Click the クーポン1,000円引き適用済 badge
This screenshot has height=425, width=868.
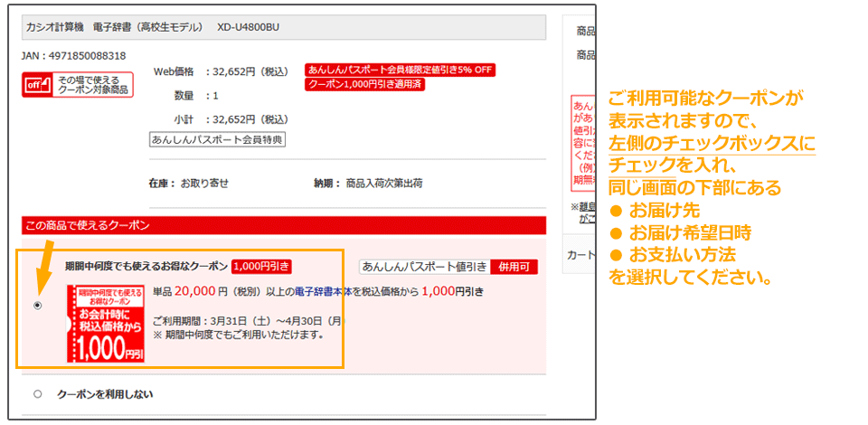coord(364,85)
